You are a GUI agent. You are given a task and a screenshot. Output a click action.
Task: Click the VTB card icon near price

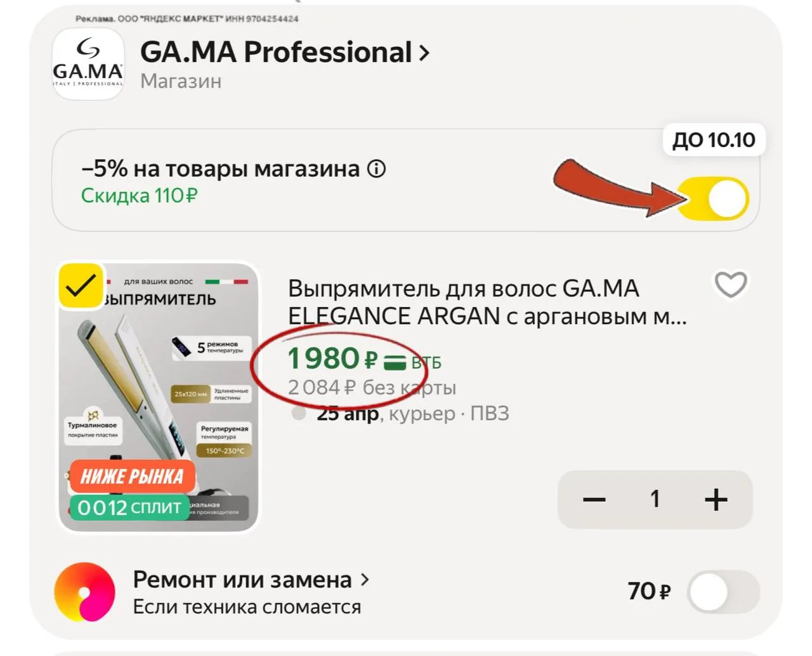[x=395, y=362]
